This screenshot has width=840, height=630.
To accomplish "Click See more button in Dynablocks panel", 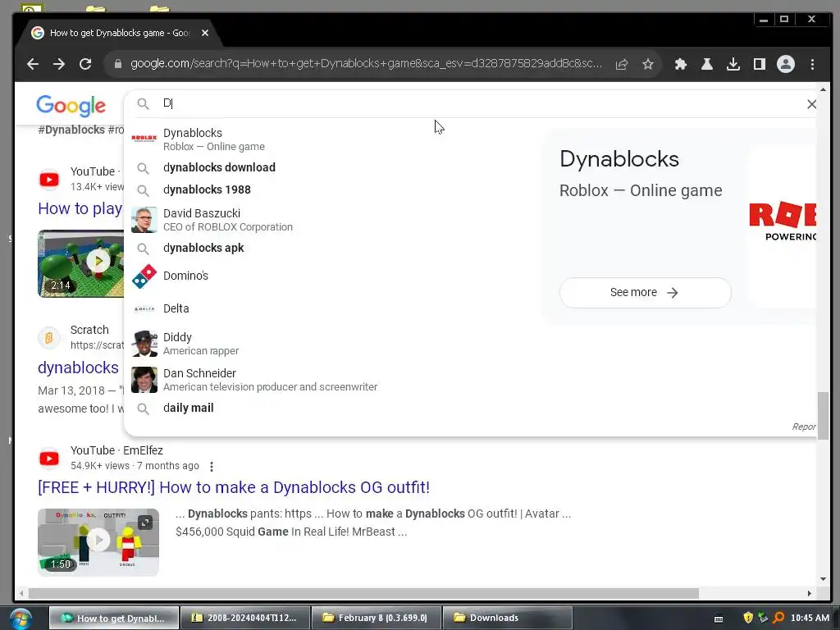I will coord(645,293).
